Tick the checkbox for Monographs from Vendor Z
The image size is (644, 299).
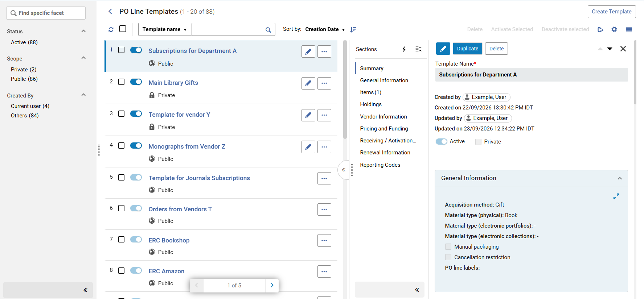pos(122,146)
